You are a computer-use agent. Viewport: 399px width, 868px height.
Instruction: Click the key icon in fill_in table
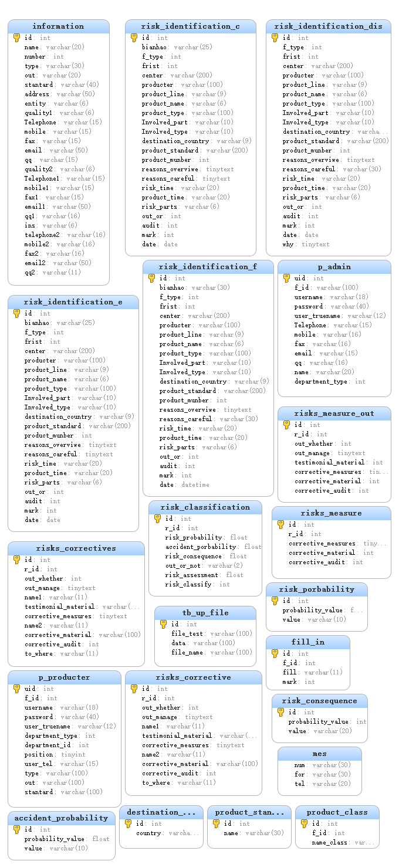275,653
